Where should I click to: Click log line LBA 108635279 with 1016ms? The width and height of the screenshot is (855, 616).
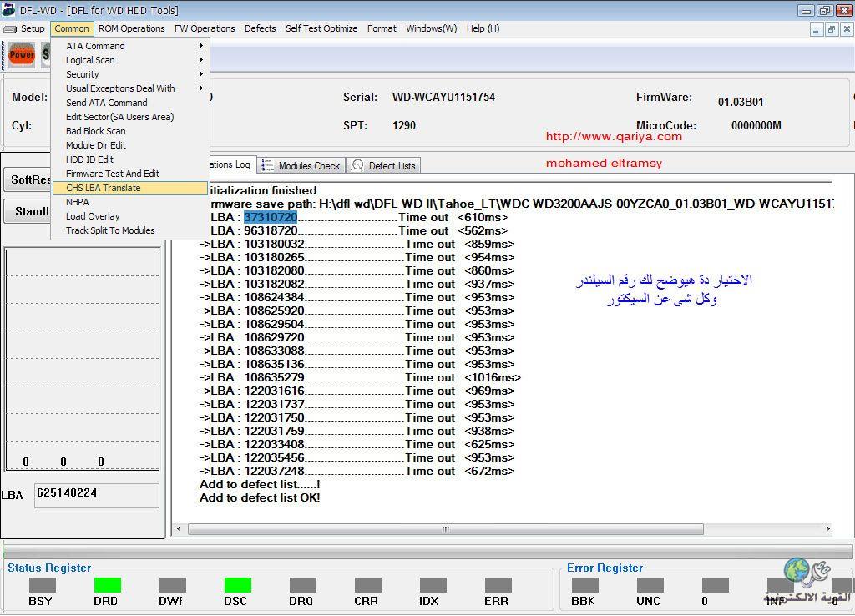(360, 377)
